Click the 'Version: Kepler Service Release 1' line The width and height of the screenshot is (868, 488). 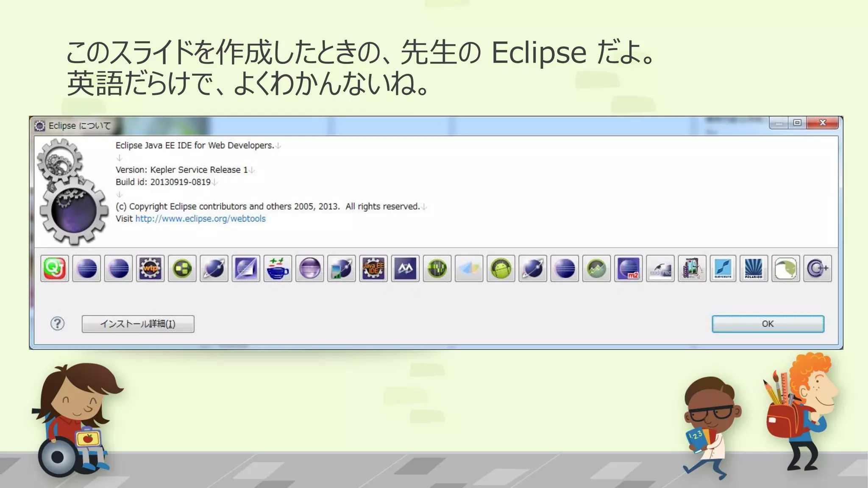point(182,170)
